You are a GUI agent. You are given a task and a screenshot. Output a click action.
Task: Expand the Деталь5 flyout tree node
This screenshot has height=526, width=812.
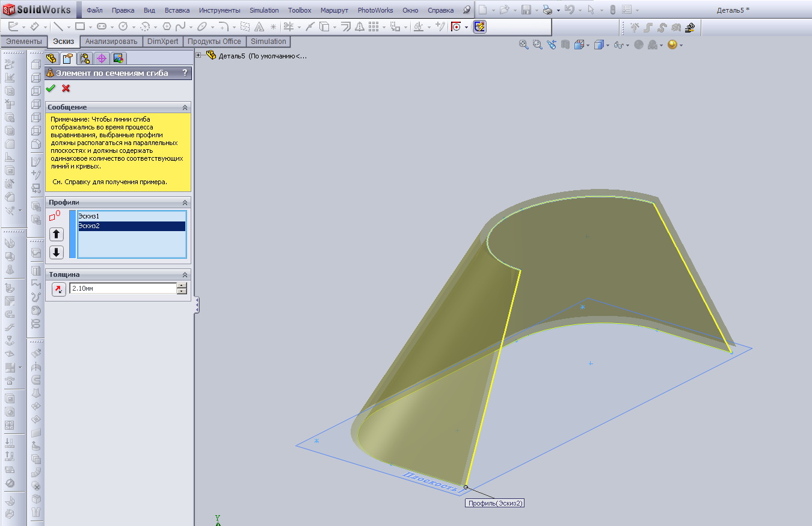pyautogui.click(x=199, y=55)
